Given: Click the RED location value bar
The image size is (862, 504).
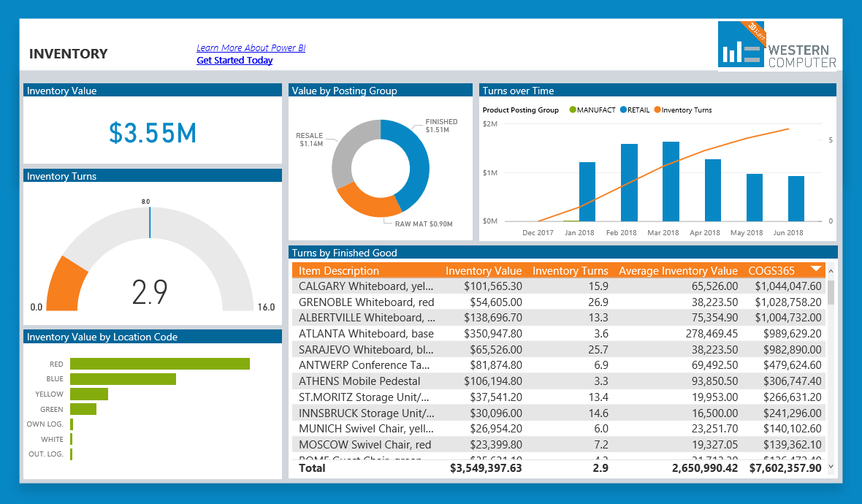Looking at the screenshot, I should pyautogui.click(x=159, y=363).
